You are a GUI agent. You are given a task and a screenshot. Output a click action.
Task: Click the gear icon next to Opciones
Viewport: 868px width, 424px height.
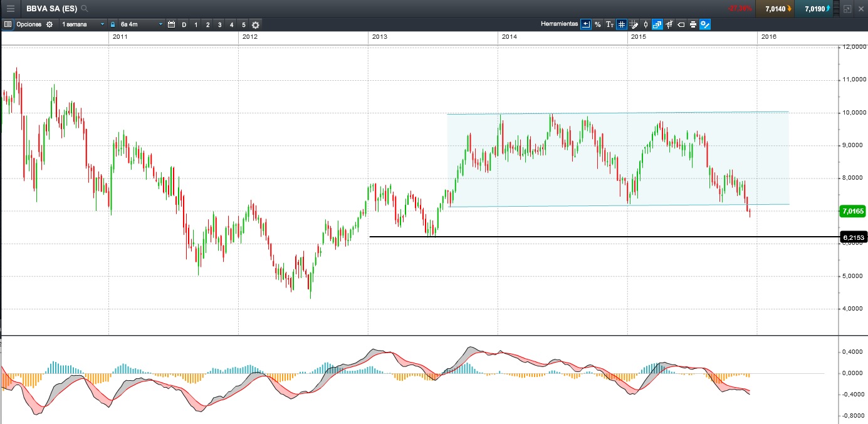tap(50, 24)
